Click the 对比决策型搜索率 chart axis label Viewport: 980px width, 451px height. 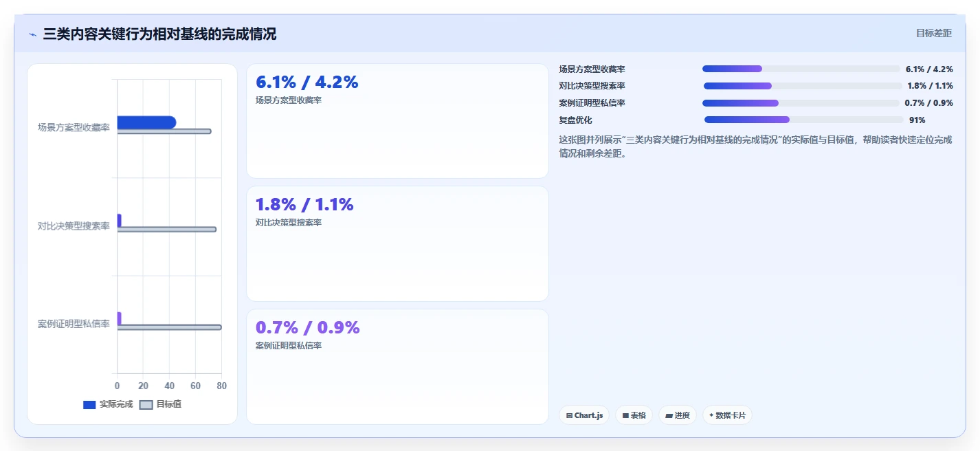74,226
